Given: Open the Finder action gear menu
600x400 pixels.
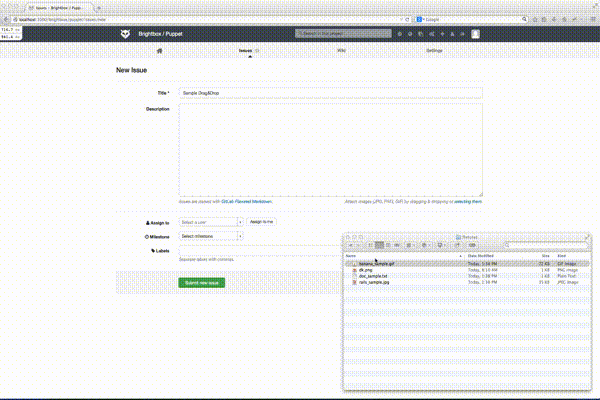Looking at the screenshot, I should pos(425,245).
